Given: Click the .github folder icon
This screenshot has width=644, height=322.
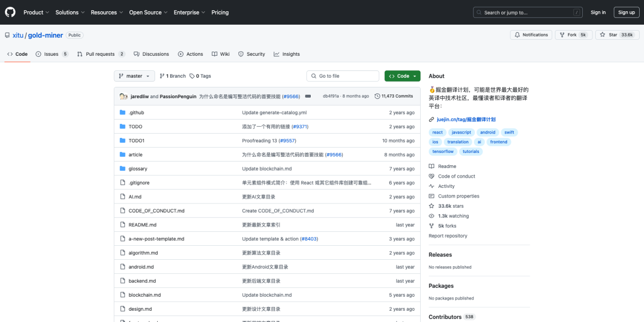Looking at the screenshot, I should [123, 113].
